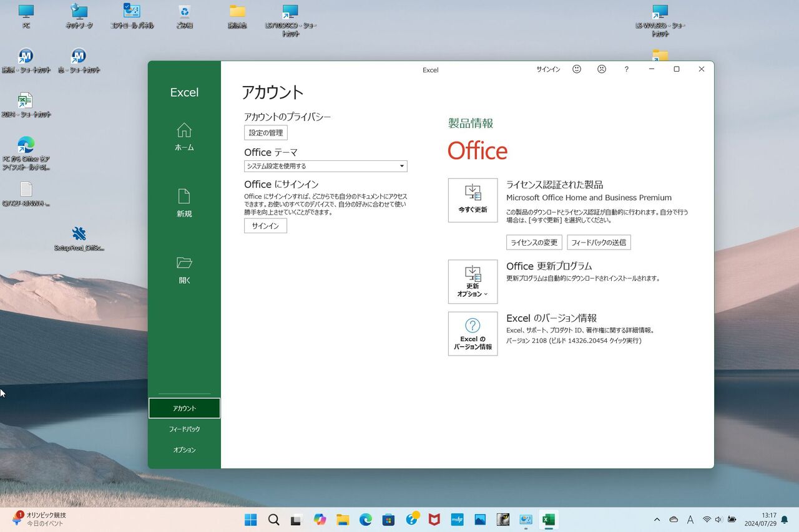
Task: Open Microsoft Edge from the taskbar
Action: (x=366, y=520)
